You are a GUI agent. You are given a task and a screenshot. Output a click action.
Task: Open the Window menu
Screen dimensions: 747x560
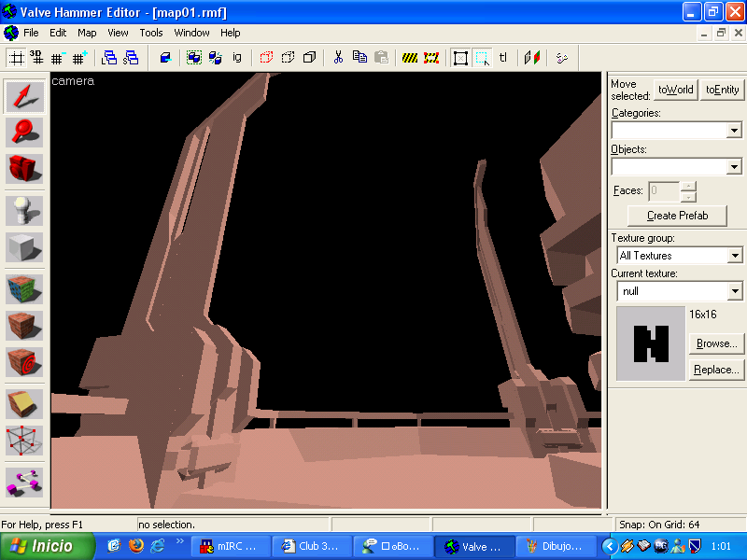(191, 33)
